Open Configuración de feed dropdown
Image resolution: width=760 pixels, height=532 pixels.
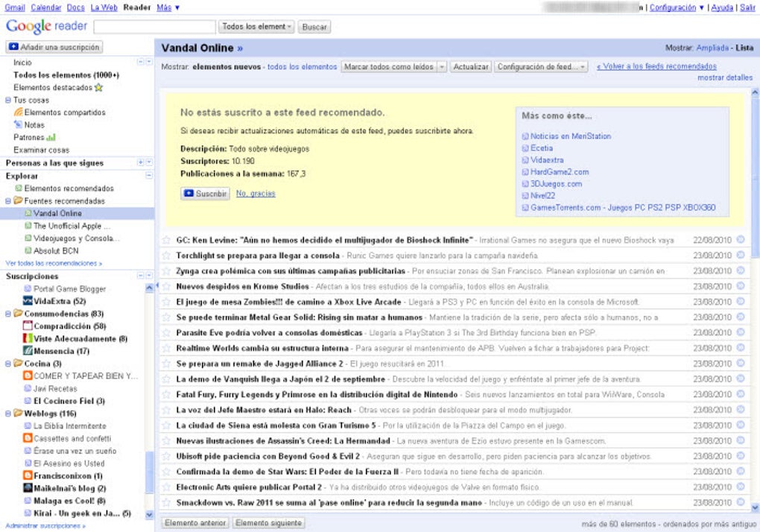(x=542, y=67)
